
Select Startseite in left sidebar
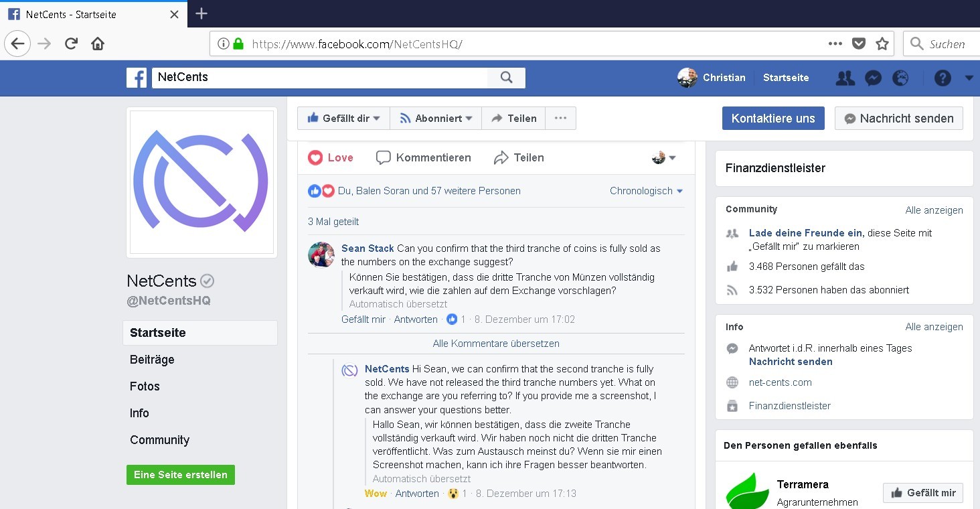pyautogui.click(x=200, y=333)
